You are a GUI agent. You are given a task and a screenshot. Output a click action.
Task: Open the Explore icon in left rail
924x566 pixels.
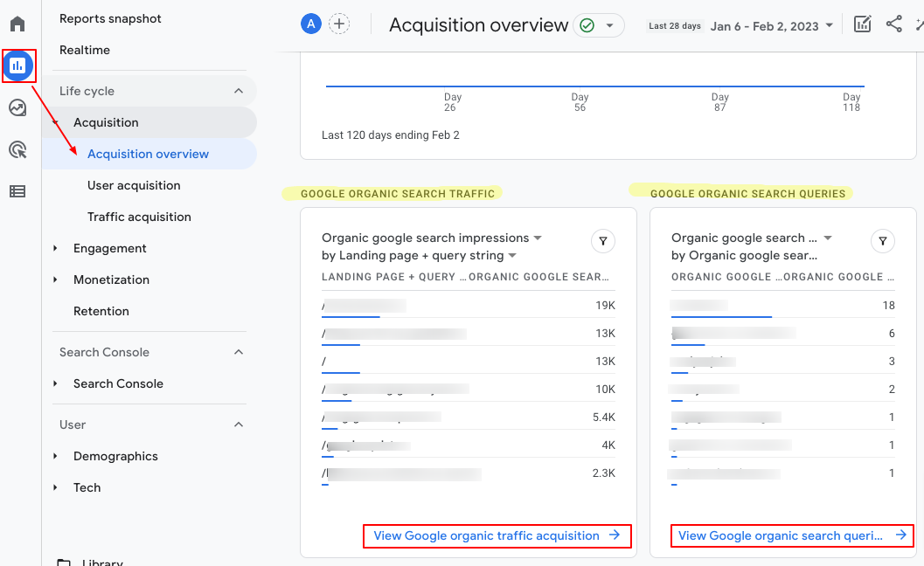point(17,107)
